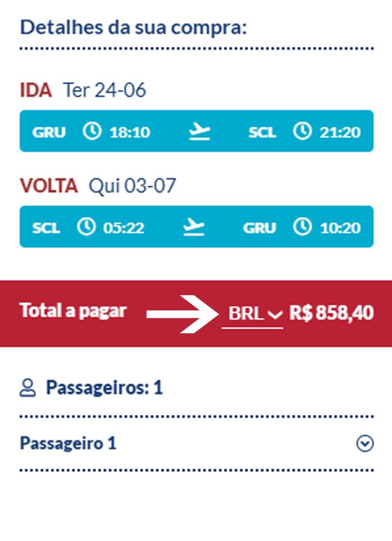Click the clock icon beside 10:20 arrival

tap(302, 226)
